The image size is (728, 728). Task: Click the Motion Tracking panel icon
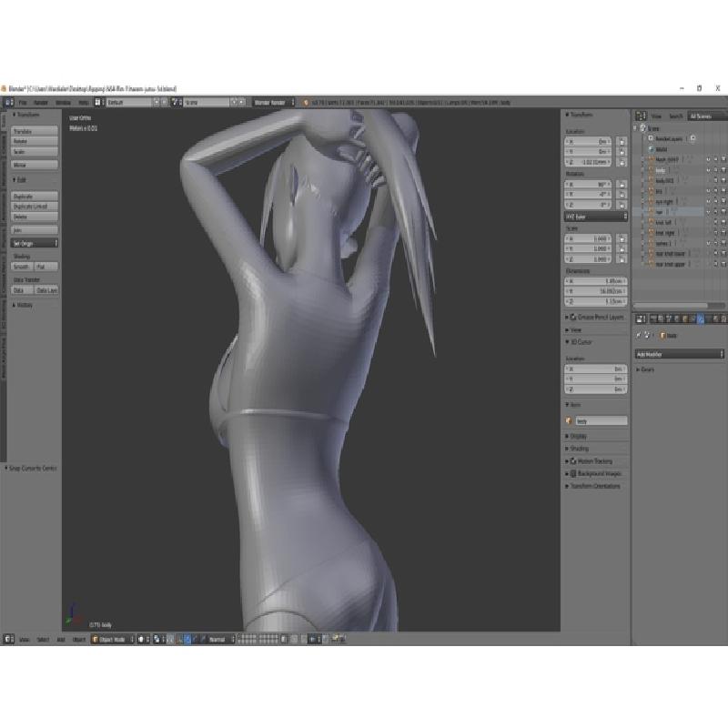573,461
